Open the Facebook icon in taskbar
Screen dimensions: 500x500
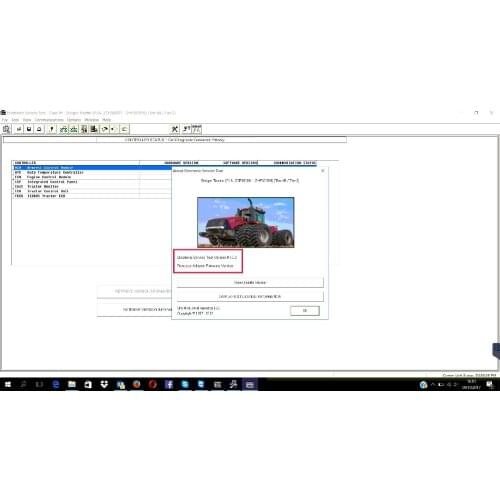pos(169,385)
